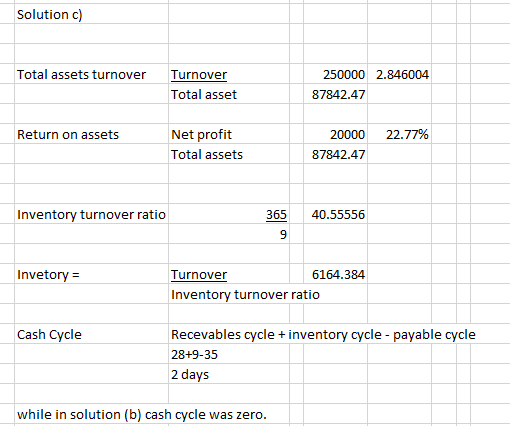
Task: Click the cell containing 20000
Action: point(335,134)
